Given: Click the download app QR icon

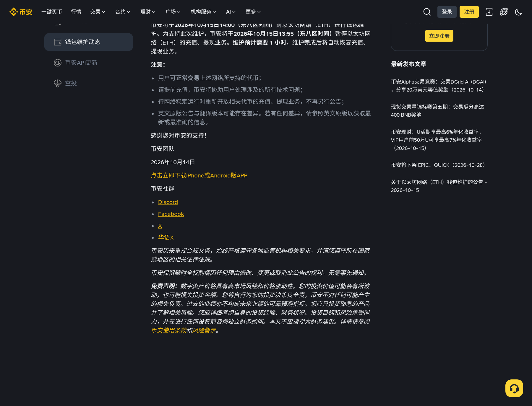Looking at the screenshot, I should 489,12.
